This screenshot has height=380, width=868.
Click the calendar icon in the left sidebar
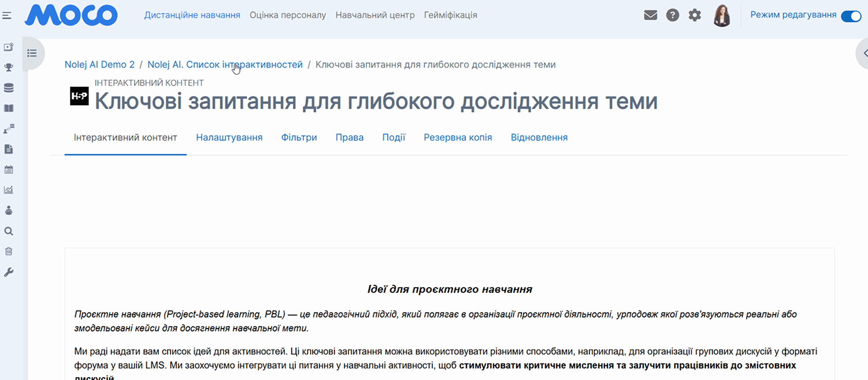[x=9, y=170]
